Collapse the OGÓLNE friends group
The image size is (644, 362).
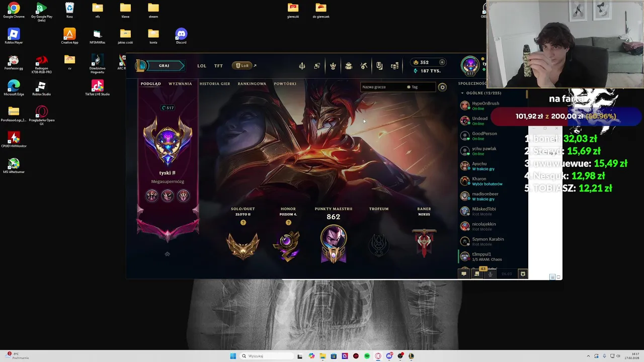click(x=462, y=93)
